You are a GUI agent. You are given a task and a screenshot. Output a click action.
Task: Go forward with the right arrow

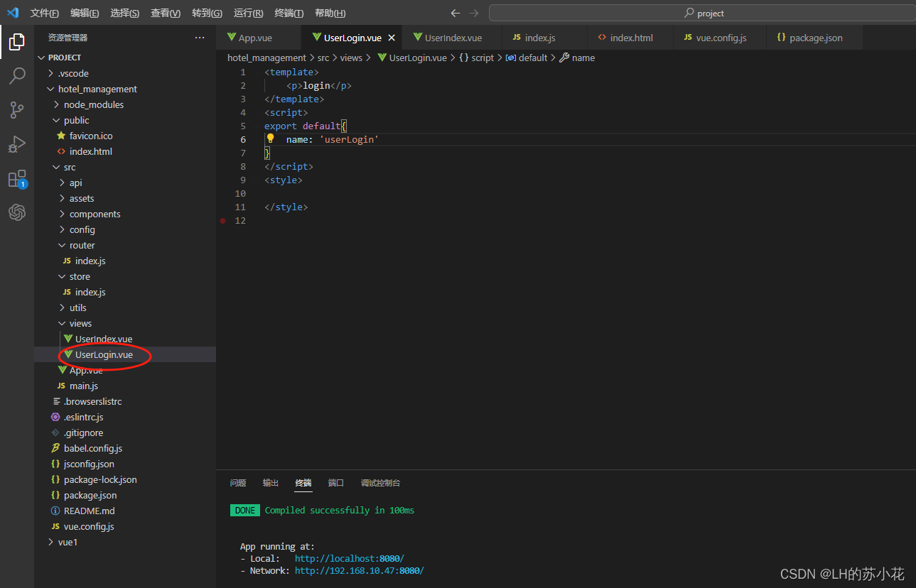point(474,13)
